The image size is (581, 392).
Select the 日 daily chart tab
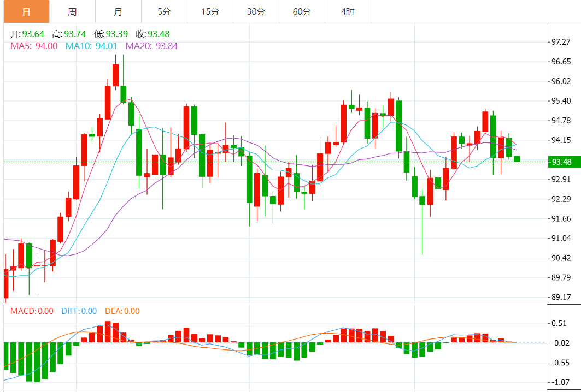(x=26, y=12)
